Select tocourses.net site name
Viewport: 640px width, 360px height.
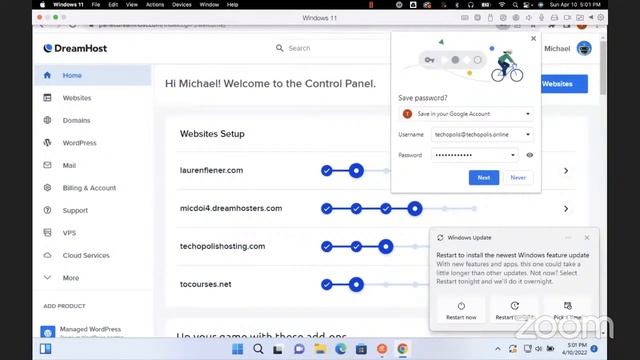click(x=205, y=284)
